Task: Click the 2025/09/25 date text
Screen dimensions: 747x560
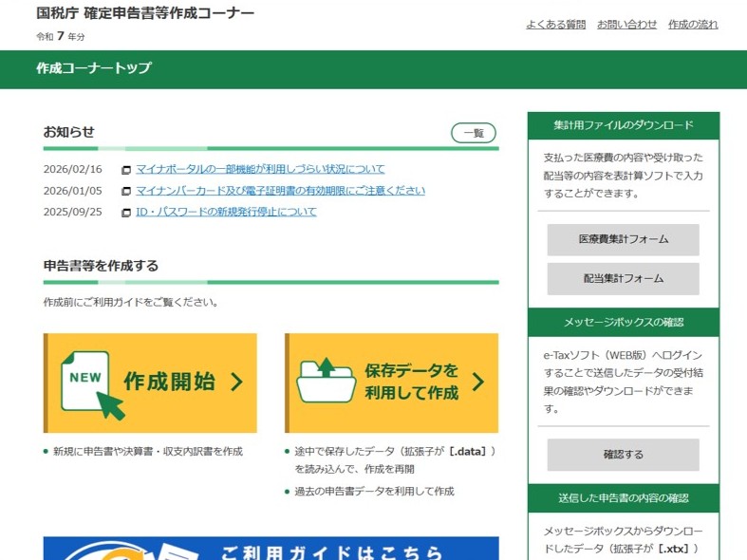Action: pos(72,212)
